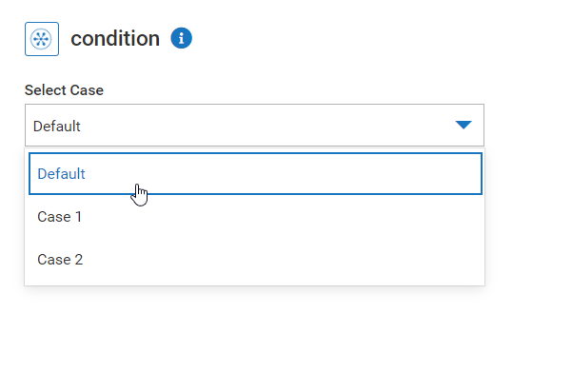Image resolution: width=572 pixels, height=392 pixels.
Task: Click the circular "i" information button
Action: pos(181,38)
